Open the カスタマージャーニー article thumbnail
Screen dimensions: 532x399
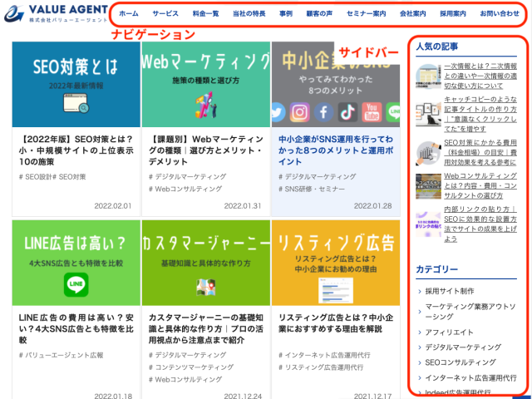(206, 263)
